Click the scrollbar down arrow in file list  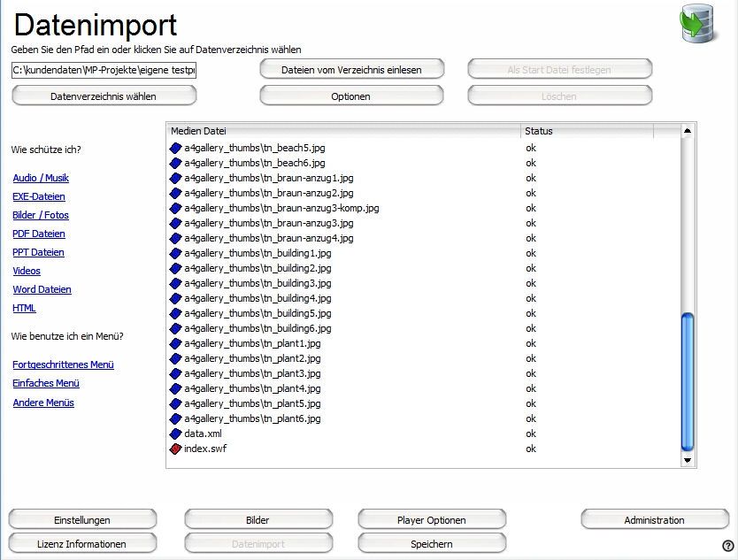[688, 461]
